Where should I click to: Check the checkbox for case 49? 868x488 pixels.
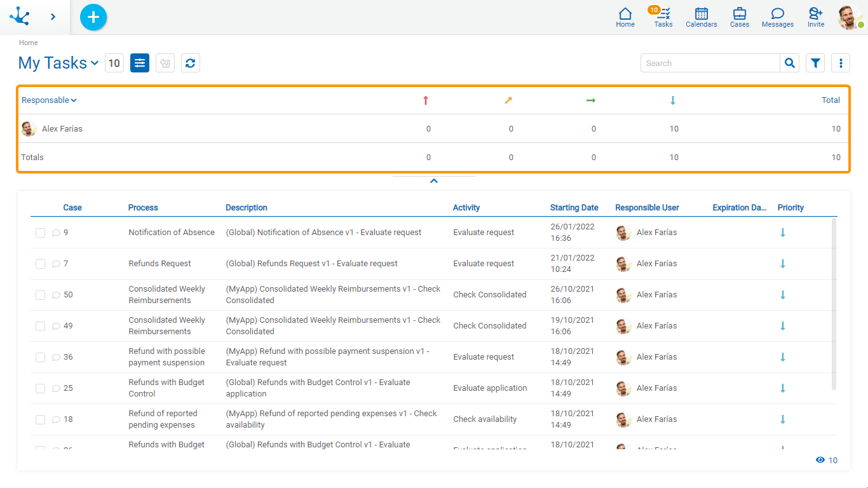tap(40, 327)
